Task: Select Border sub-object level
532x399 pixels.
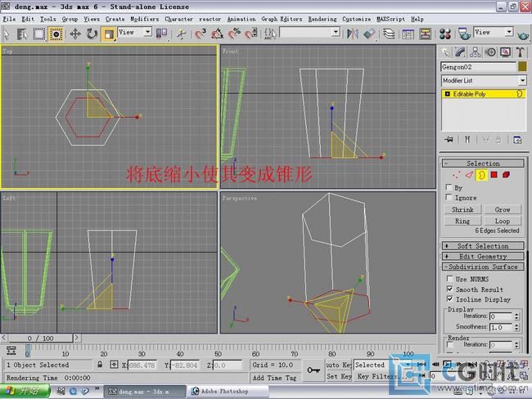Action: [x=481, y=175]
